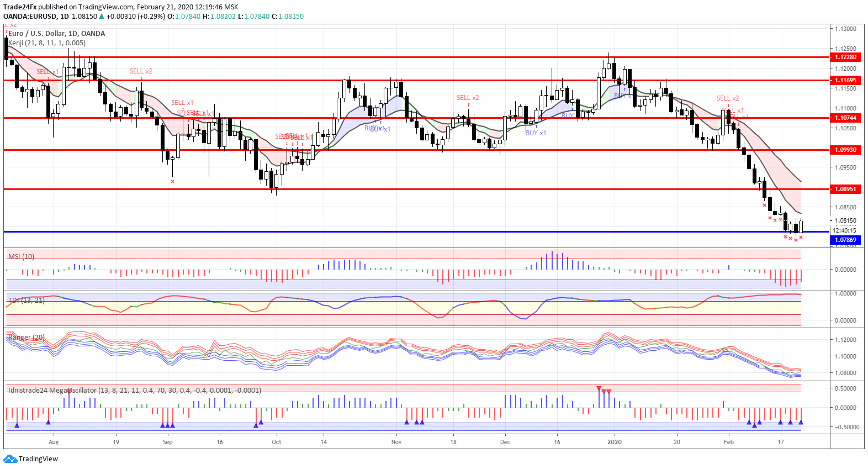Select the red 1.08951 price label
This screenshot has height=469, width=868.
[x=845, y=189]
